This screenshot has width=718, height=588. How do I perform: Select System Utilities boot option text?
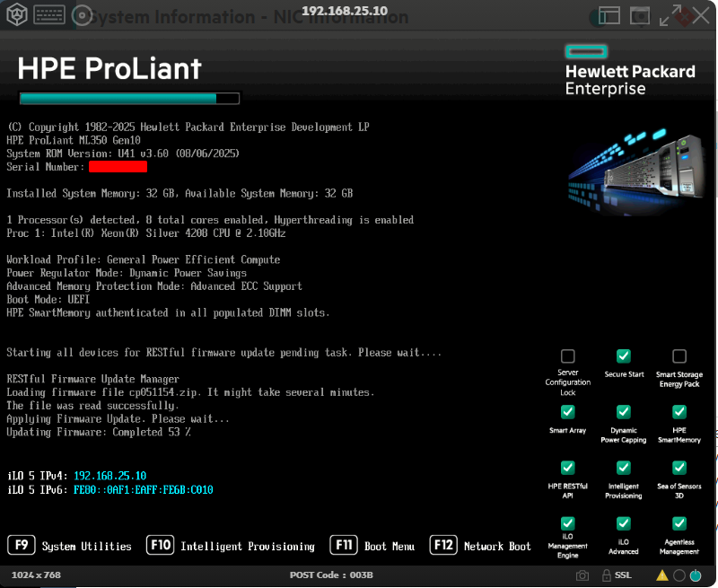[86, 547]
